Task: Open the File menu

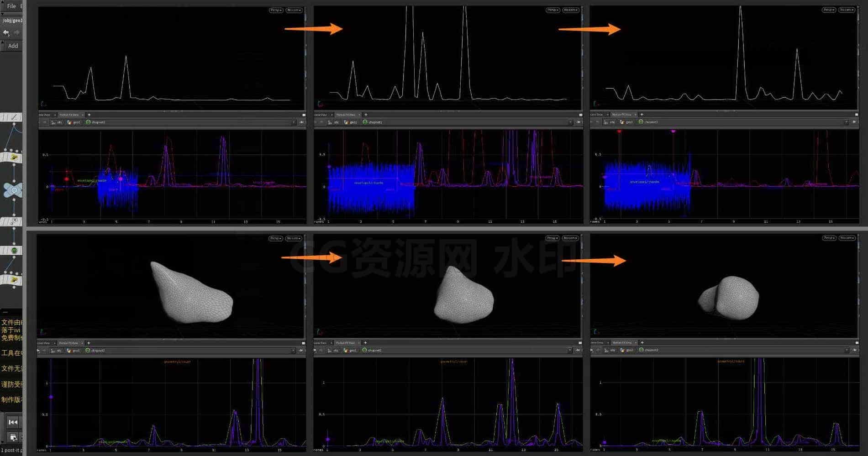Action: coord(11,6)
